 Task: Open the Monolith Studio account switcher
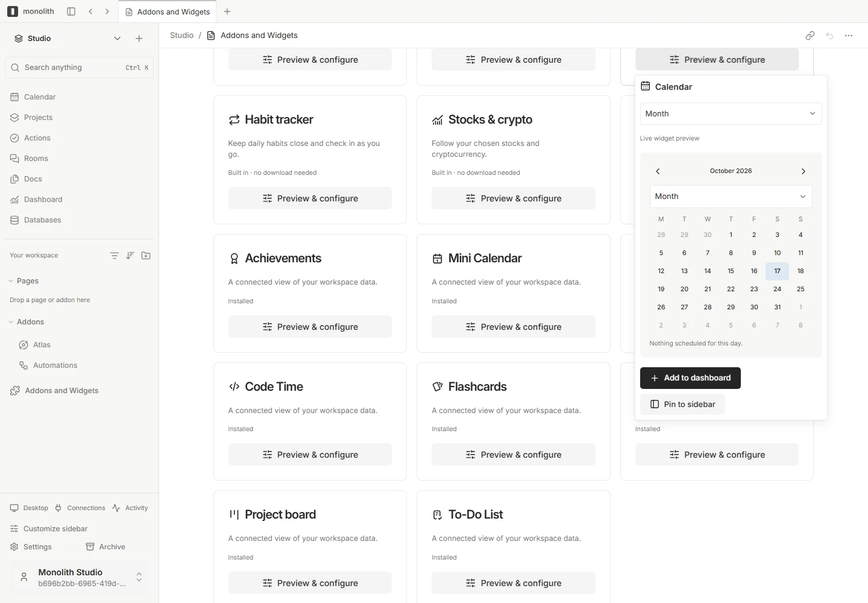(x=78, y=577)
